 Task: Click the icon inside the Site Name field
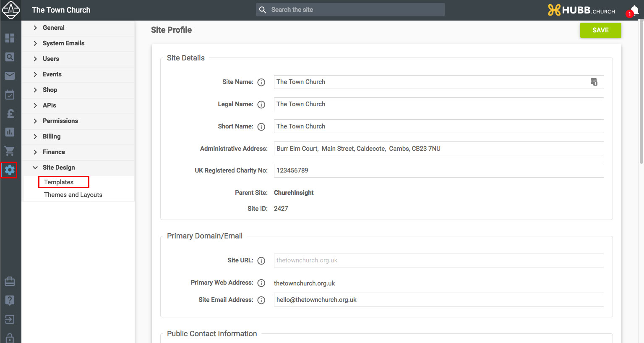click(594, 82)
